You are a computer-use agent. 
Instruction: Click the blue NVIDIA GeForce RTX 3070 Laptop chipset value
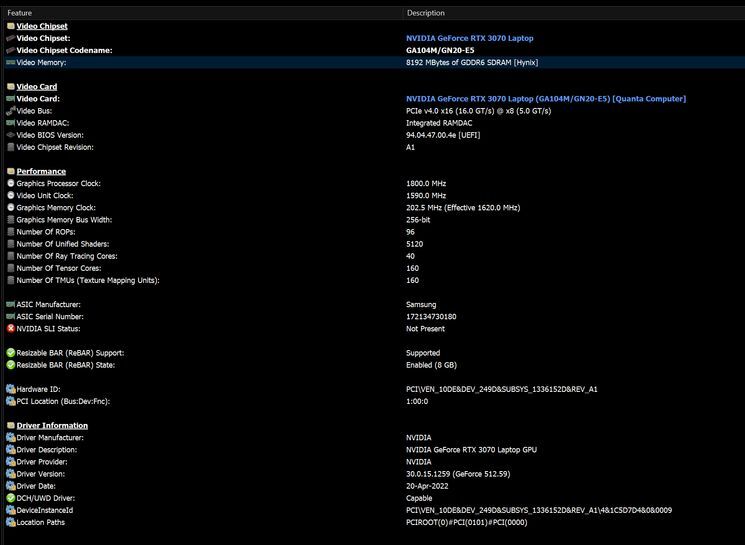point(469,38)
